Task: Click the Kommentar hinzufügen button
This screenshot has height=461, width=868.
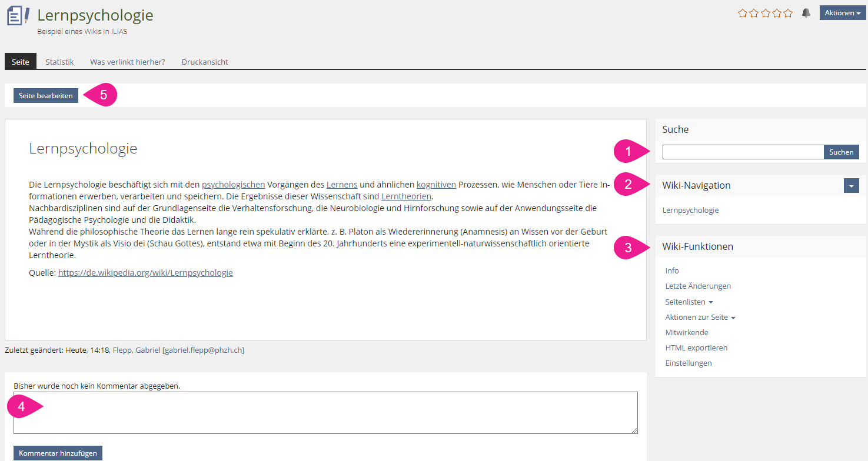Action: coord(58,453)
